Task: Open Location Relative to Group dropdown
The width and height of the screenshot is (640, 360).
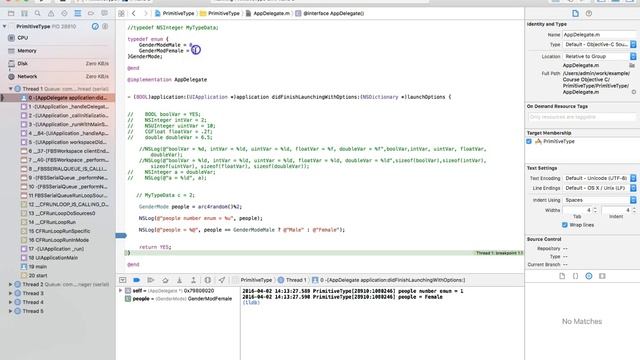Action: [600, 56]
